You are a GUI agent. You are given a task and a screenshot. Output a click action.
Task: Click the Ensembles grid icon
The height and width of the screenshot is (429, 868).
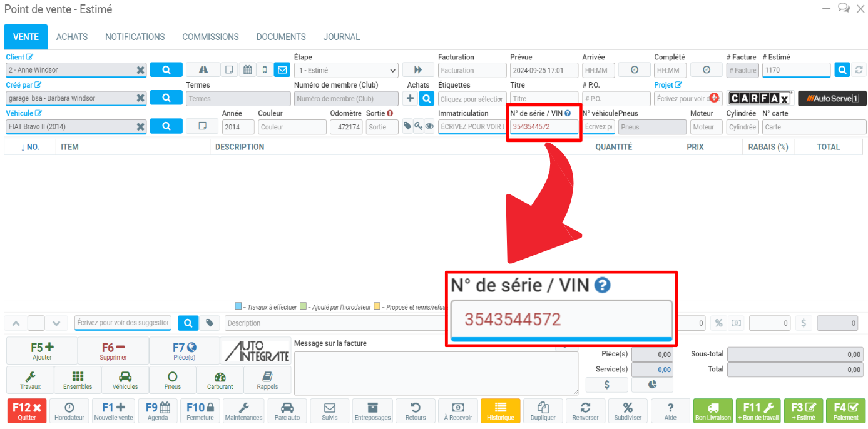[x=78, y=380]
